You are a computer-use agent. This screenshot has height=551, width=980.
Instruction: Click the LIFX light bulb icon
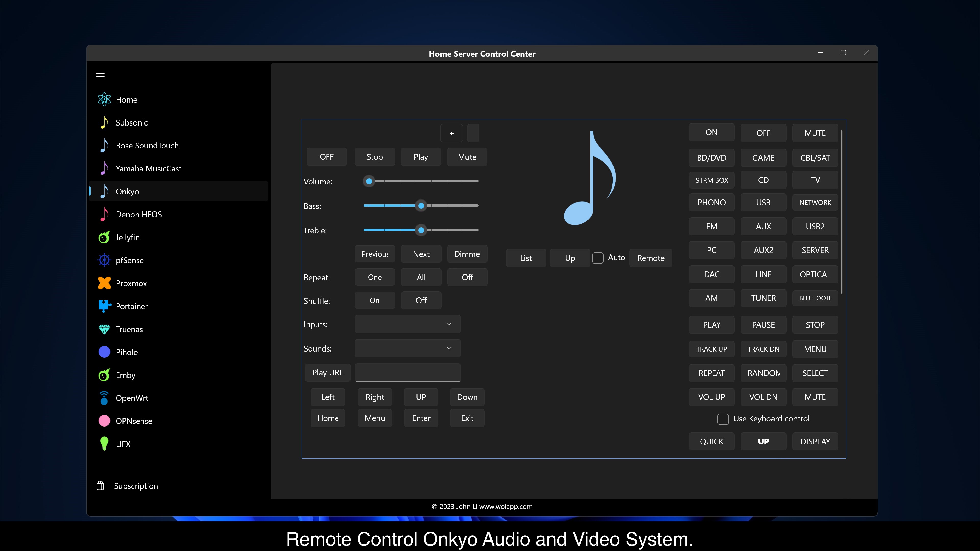(x=104, y=444)
